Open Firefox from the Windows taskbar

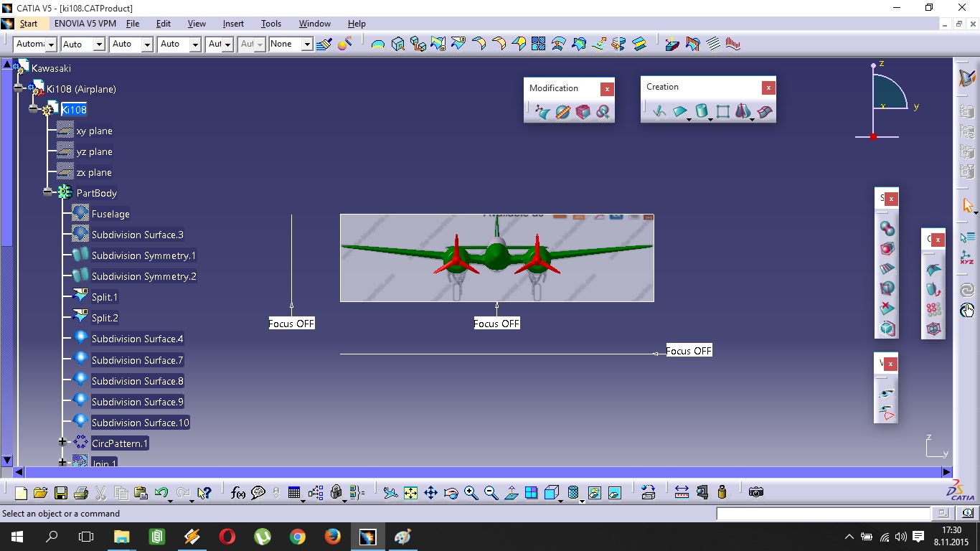(x=332, y=537)
